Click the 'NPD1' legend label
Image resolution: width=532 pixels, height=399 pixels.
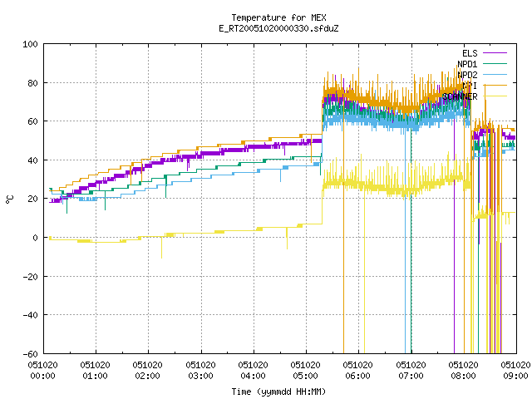point(467,64)
